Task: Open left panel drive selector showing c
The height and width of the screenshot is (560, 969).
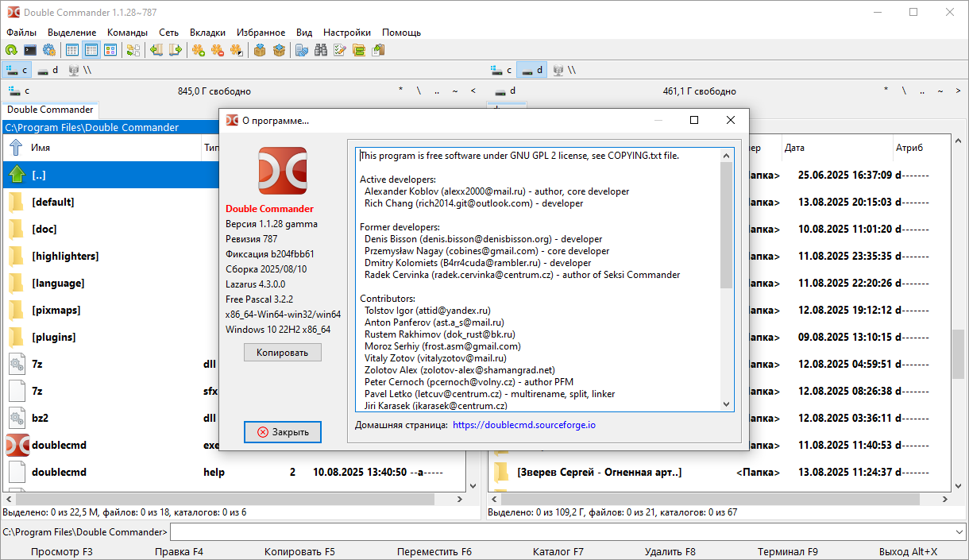Action: 17,91
